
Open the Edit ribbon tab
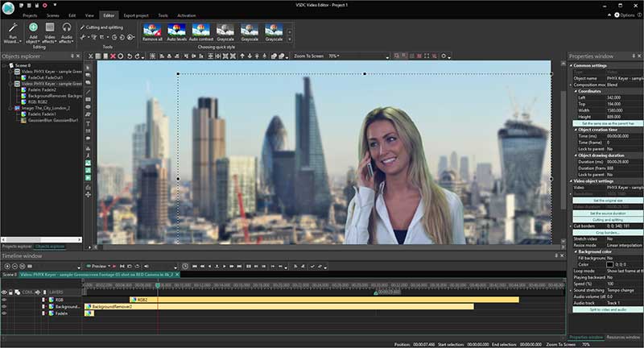tap(72, 15)
